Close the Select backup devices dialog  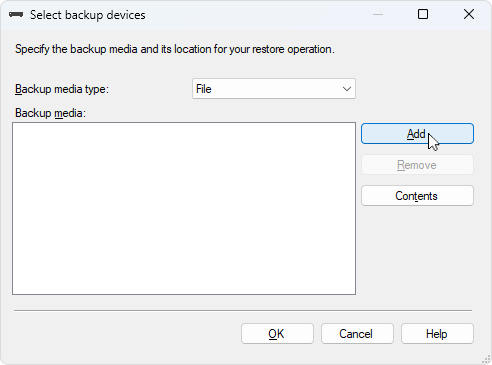(x=469, y=14)
